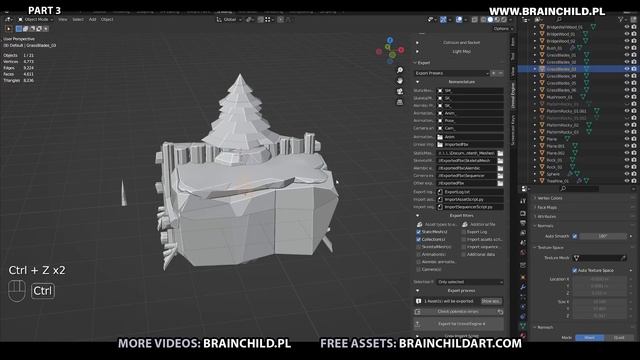Open the Select menu
The image size is (640, 360).
78,19
